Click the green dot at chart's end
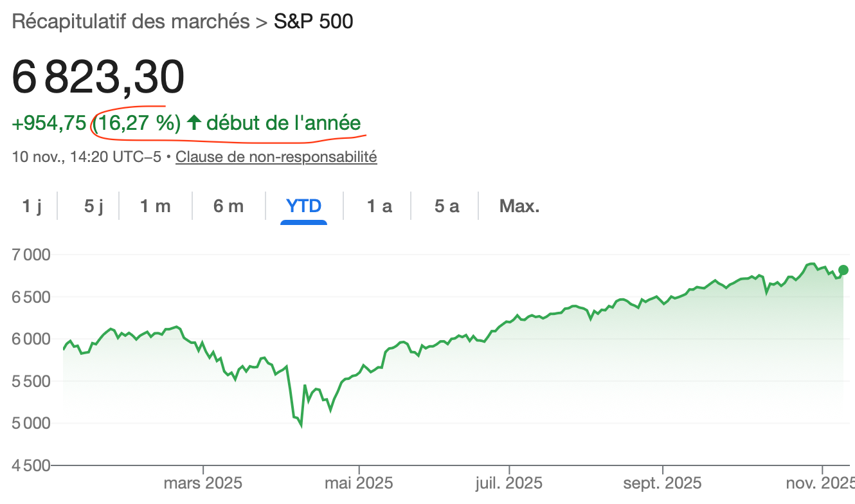855x504 pixels. click(x=843, y=270)
